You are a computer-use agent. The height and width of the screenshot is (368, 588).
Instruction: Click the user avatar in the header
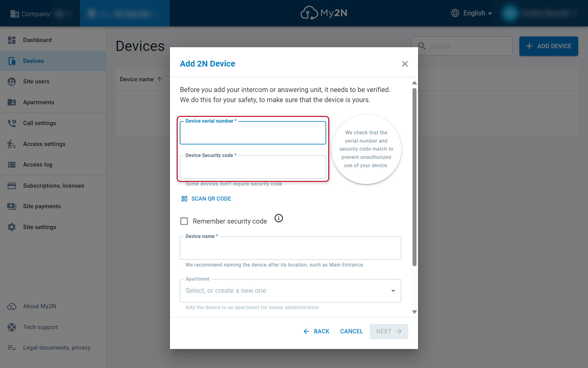pyautogui.click(x=510, y=13)
